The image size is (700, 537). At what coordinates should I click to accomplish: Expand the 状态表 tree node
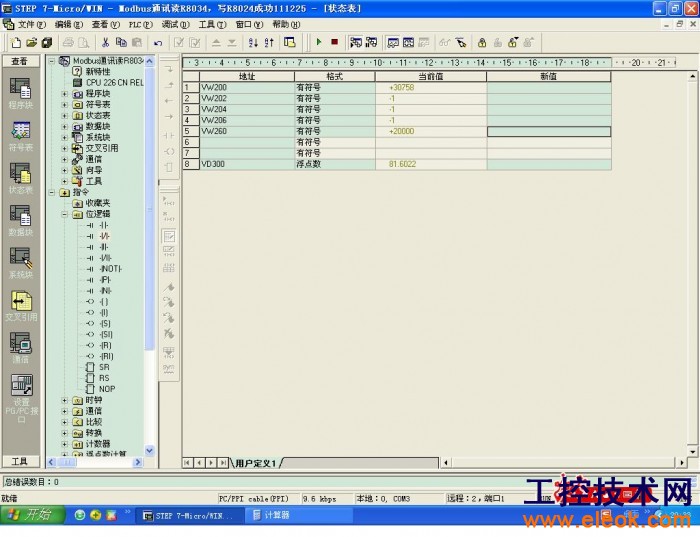pyautogui.click(x=65, y=116)
